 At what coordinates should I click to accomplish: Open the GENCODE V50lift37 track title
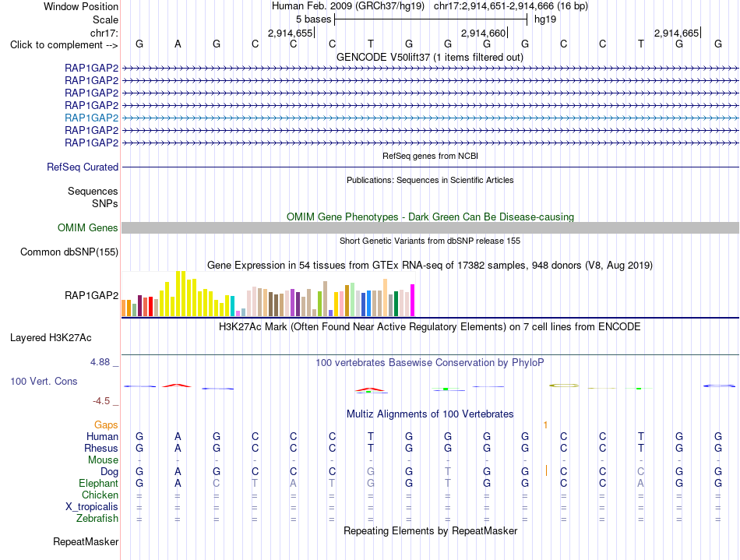click(429, 58)
